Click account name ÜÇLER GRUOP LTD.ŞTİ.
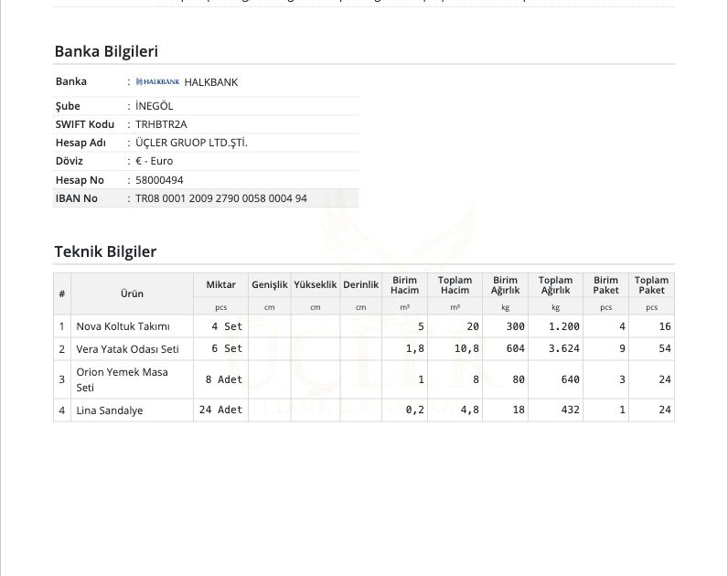Screen dimensions: 728x576 tap(191, 143)
